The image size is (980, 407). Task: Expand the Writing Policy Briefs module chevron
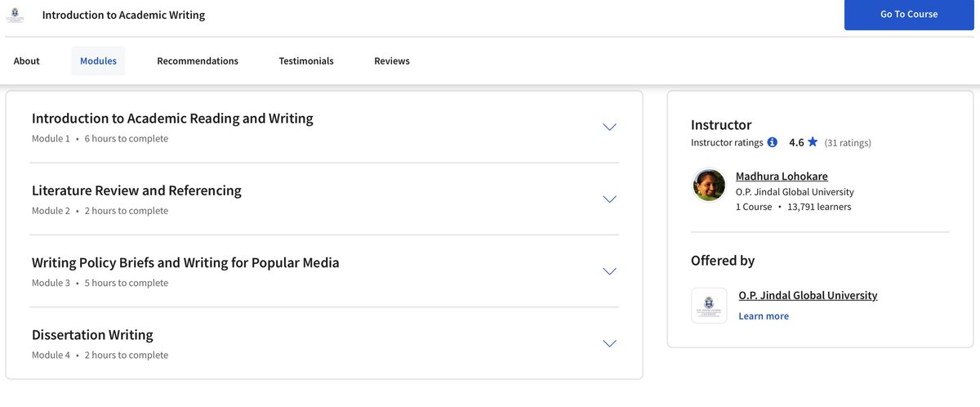click(x=609, y=271)
